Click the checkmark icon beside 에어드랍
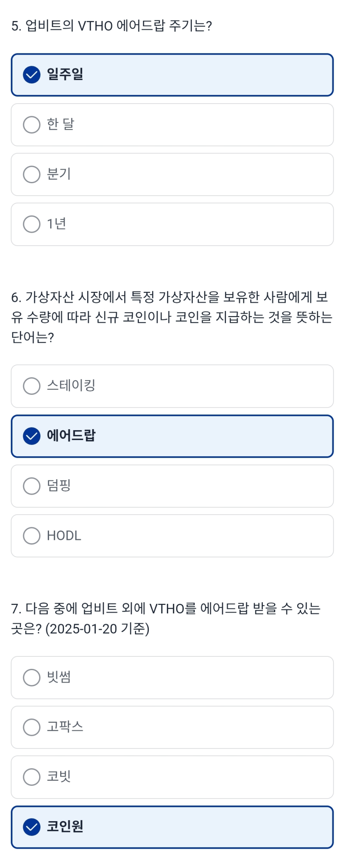Screen dimensions: 344x868 click(31, 436)
